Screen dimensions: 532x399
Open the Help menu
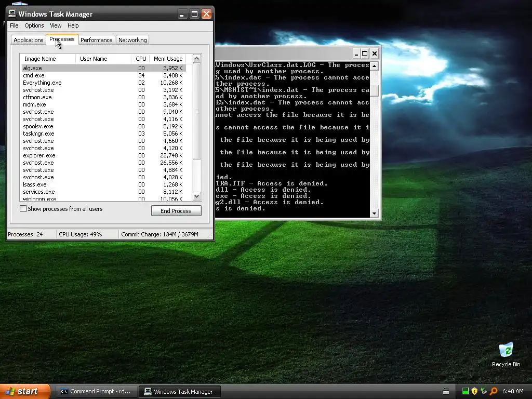pos(73,25)
